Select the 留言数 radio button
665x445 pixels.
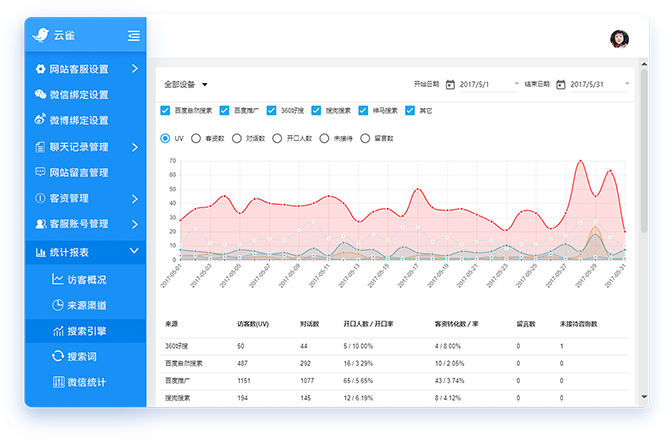click(x=365, y=138)
